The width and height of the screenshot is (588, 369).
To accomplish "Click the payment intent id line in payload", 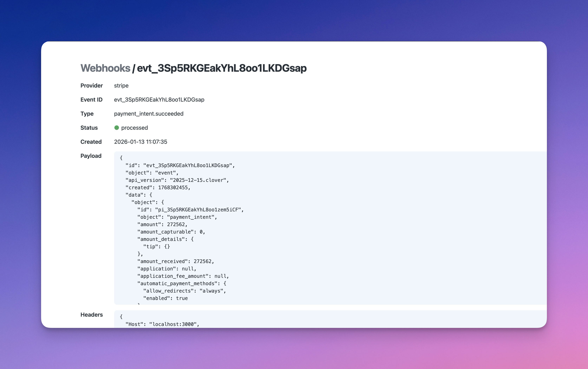I will 190,210.
